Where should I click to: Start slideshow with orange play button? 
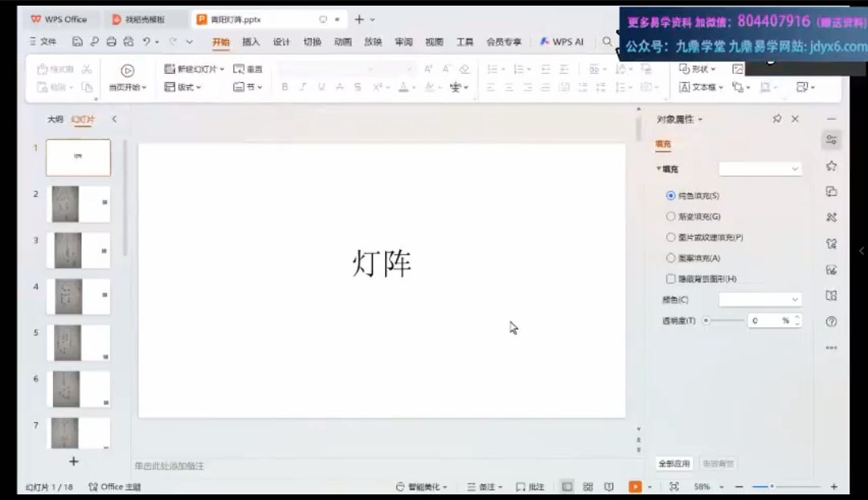tap(635, 487)
